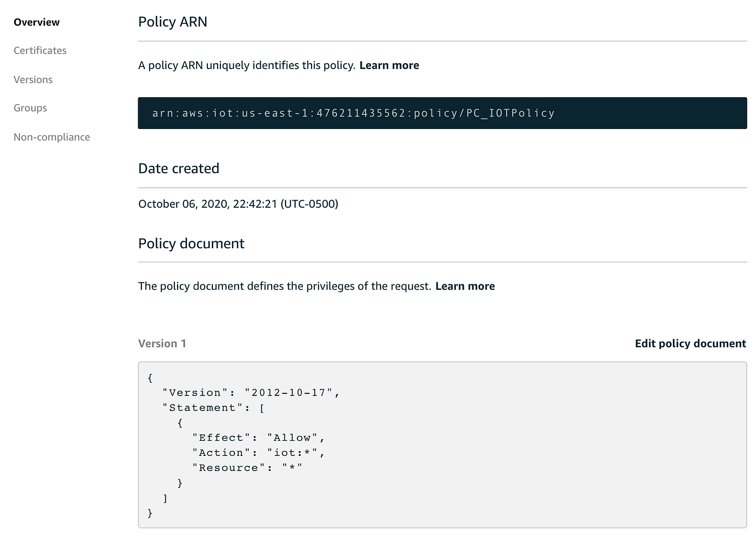Go to the Groups section
Viewport: 756px width, 539px height.
click(30, 108)
